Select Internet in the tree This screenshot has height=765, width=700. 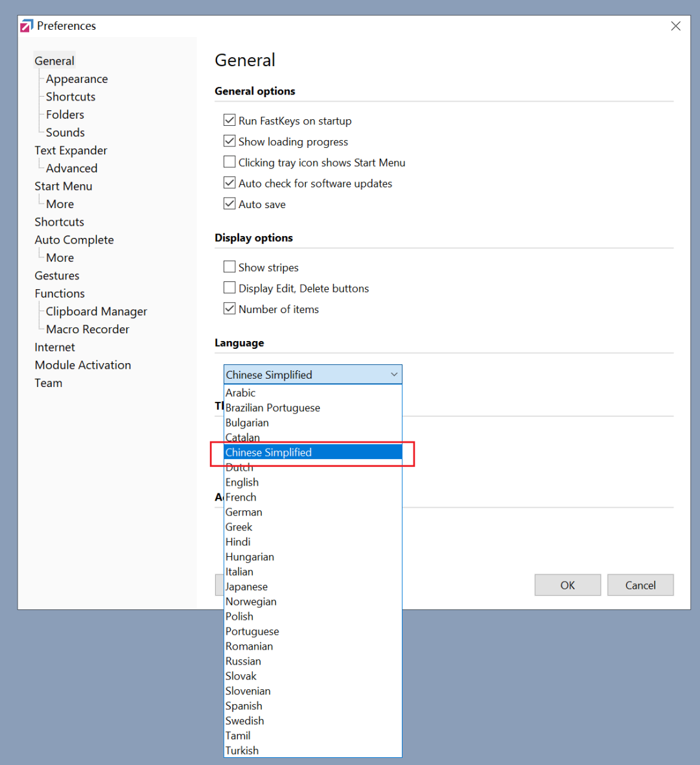click(54, 347)
